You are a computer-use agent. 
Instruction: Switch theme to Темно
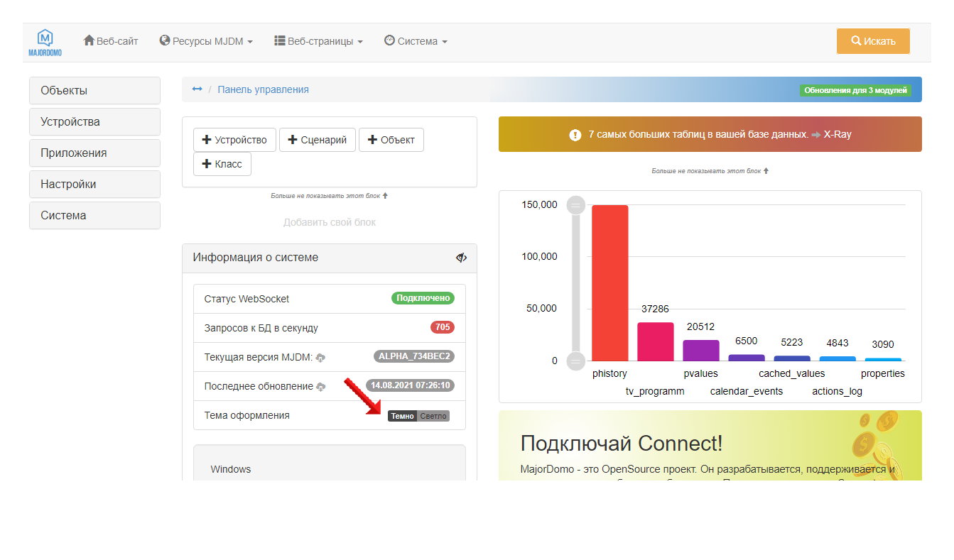point(402,416)
